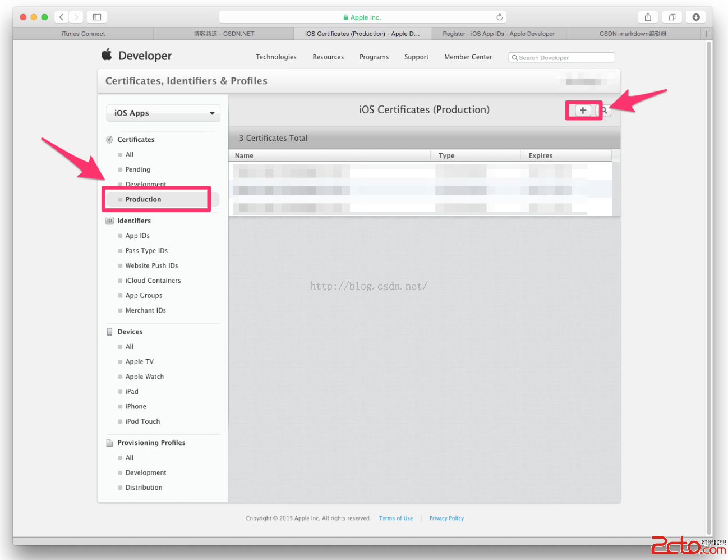The height and width of the screenshot is (560, 728).
Task: Show All certificates in sidebar
Action: coord(130,155)
